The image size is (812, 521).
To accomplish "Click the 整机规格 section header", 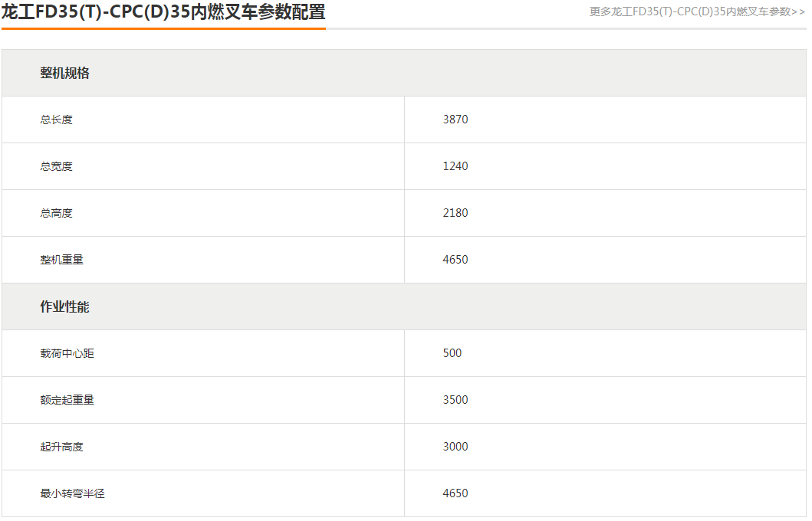I will [x=65, y=74].
